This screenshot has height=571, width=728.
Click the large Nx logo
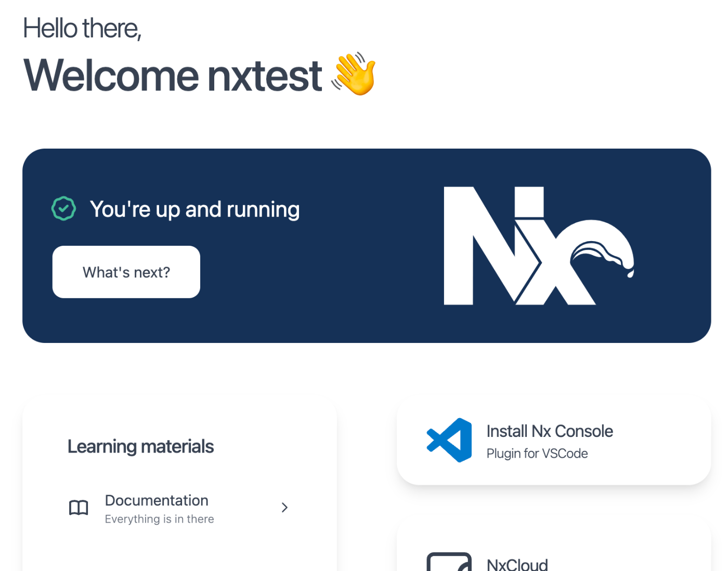(x=539, y=246)
